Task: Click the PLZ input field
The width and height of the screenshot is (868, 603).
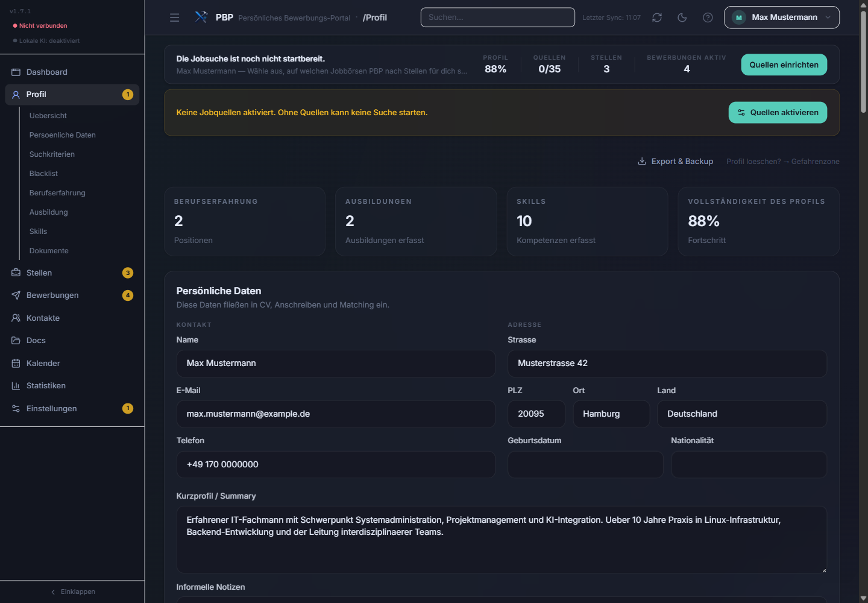Action: coord(536,414)
